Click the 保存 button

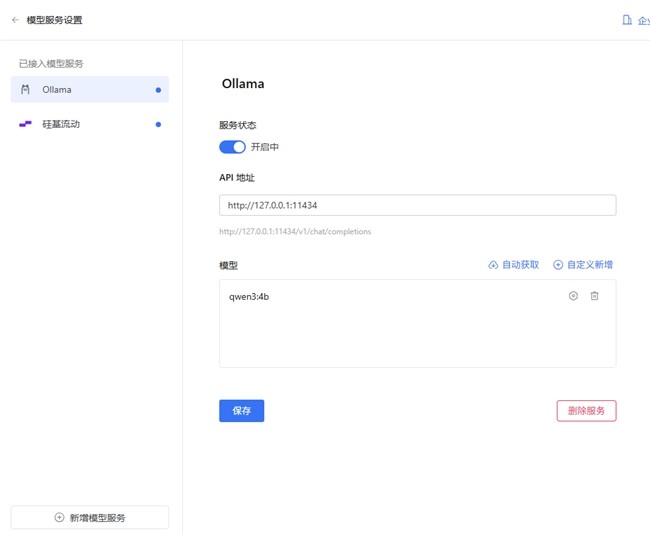point(241,411)
